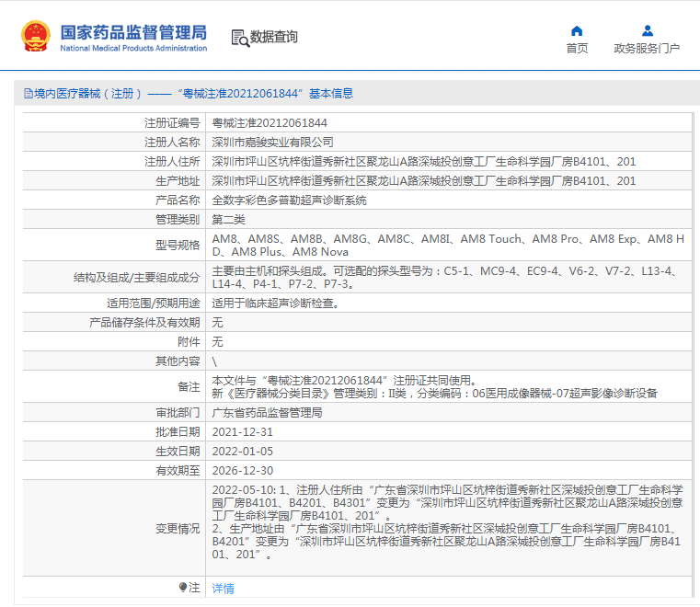Click the product name 全数字彩色多普勒超声诊断系统
The width and height of the screenshot is (700, 607).
pos(289,200)
